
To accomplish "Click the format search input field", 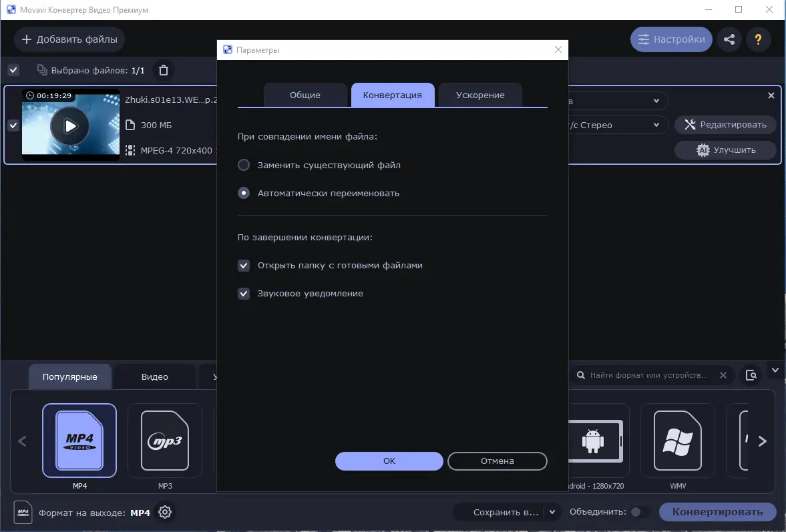I will tap(652, 375).
